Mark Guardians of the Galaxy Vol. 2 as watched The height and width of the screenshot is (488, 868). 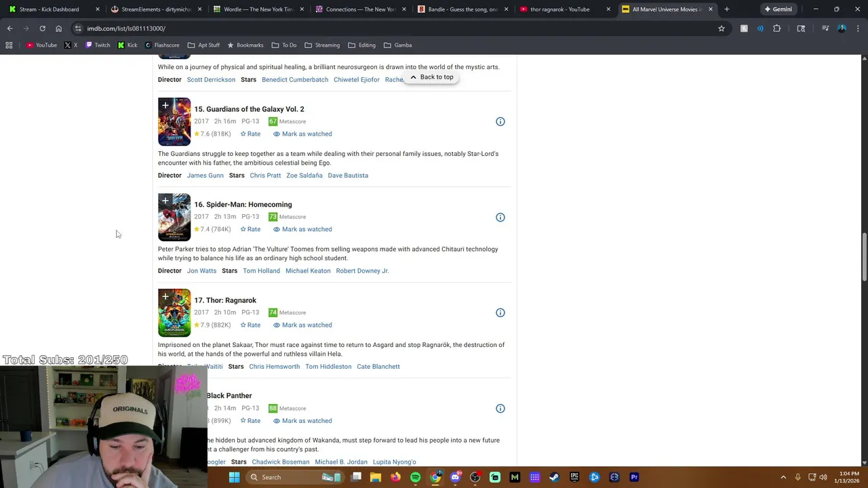[x=302, y=134]
